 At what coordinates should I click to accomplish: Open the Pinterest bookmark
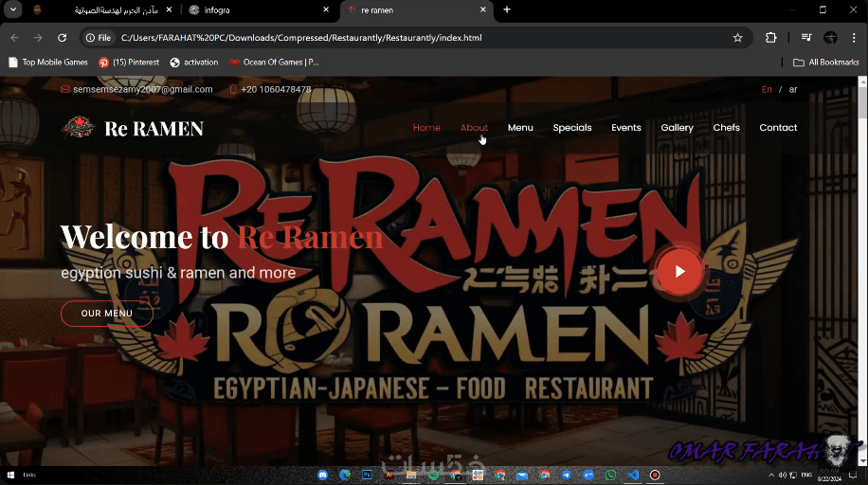(129, 62)
